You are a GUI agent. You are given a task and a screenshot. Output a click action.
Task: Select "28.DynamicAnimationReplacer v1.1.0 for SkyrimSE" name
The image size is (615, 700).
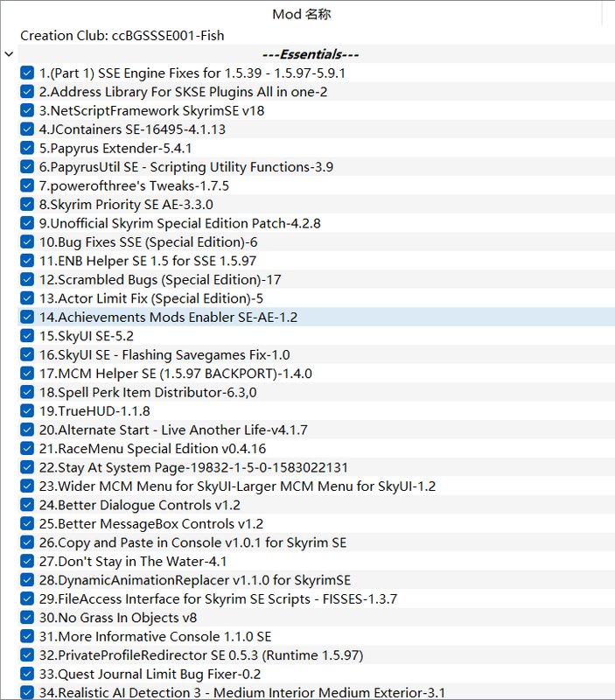[x=195, y=580]
